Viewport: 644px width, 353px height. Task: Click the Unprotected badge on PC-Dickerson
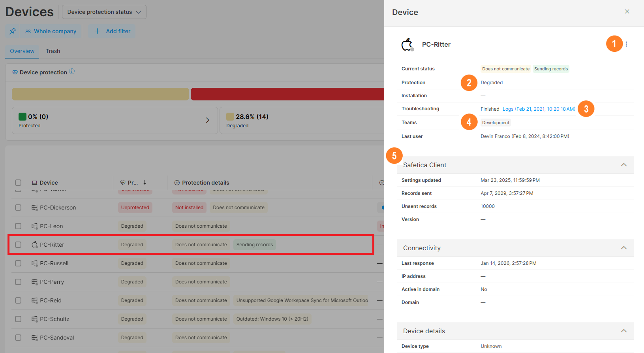click(135, 208)
